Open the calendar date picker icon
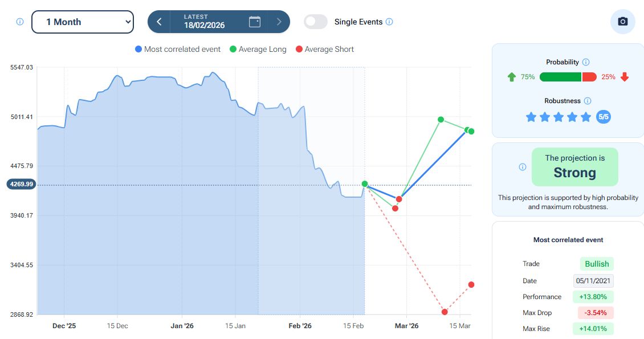 pyautogui.click(x=255, y=22)
